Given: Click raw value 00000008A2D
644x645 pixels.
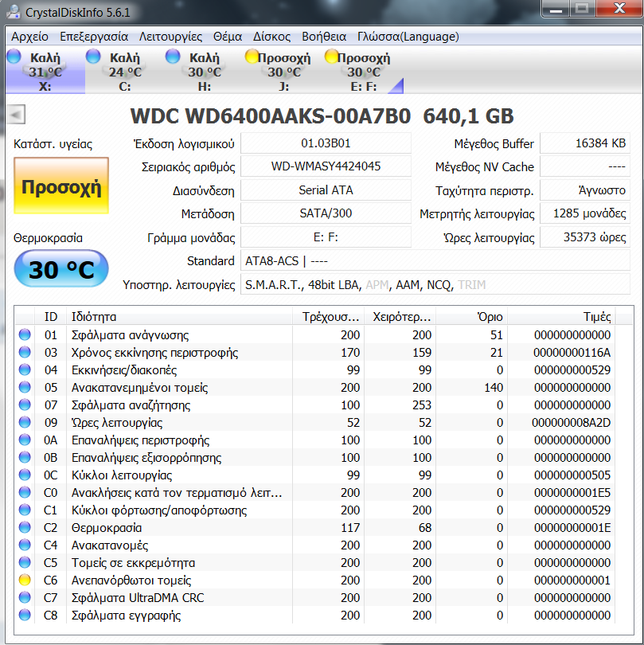Looking at the screenshot, I should point(572,423).
